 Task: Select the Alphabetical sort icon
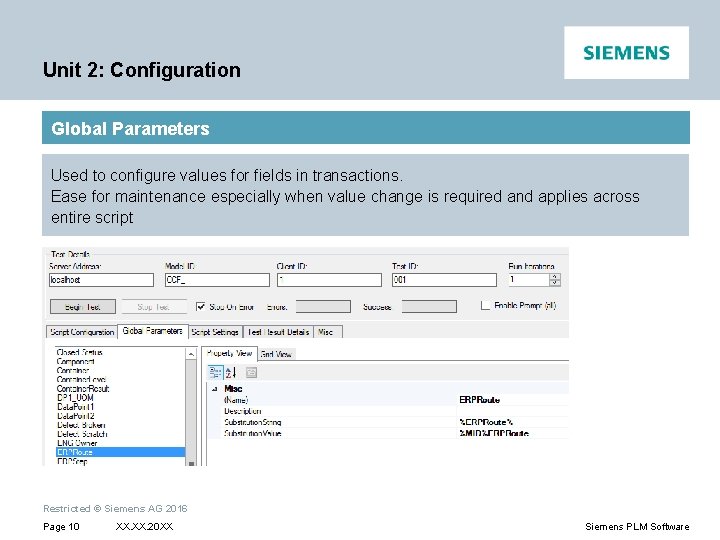tap(231, 372)
